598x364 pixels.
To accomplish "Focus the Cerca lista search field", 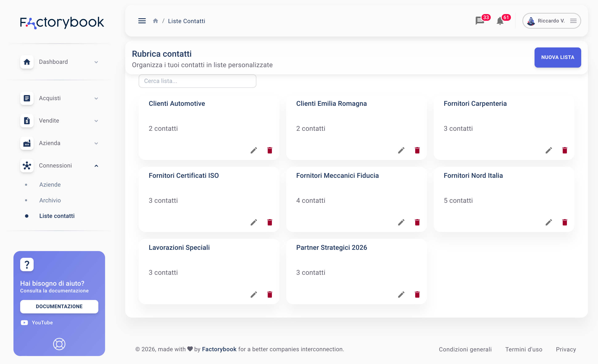I will (197, 81).
